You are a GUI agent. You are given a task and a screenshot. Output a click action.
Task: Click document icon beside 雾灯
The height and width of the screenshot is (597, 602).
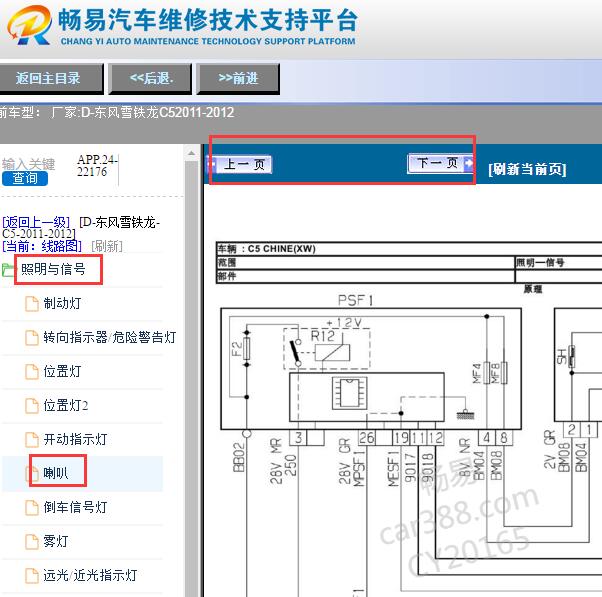[x=32, y=542]
